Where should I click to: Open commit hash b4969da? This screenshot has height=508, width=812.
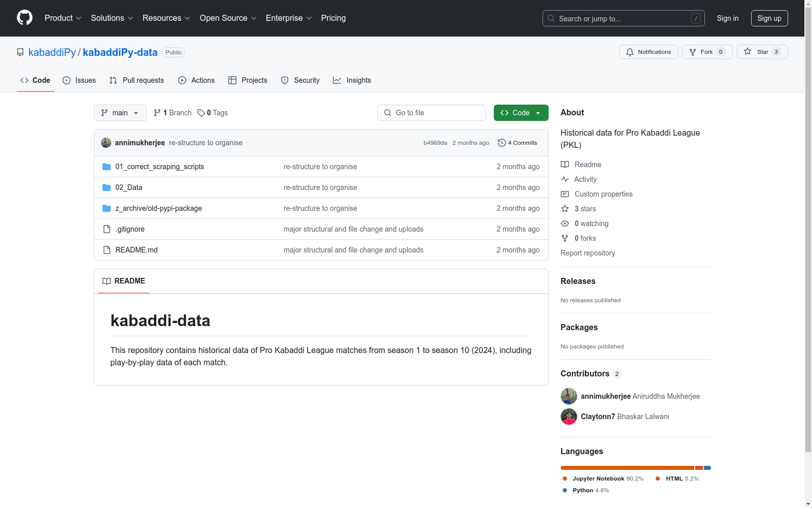coord(435,143)
